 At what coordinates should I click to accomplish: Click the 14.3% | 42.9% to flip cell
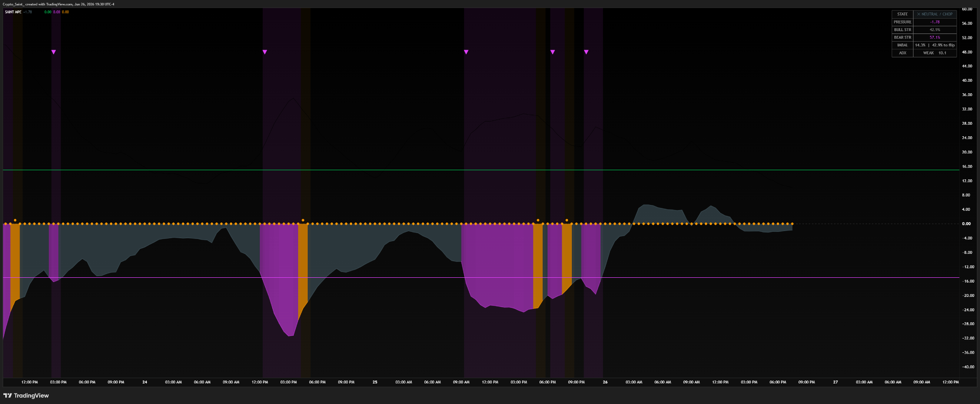(x=935, y=45)
